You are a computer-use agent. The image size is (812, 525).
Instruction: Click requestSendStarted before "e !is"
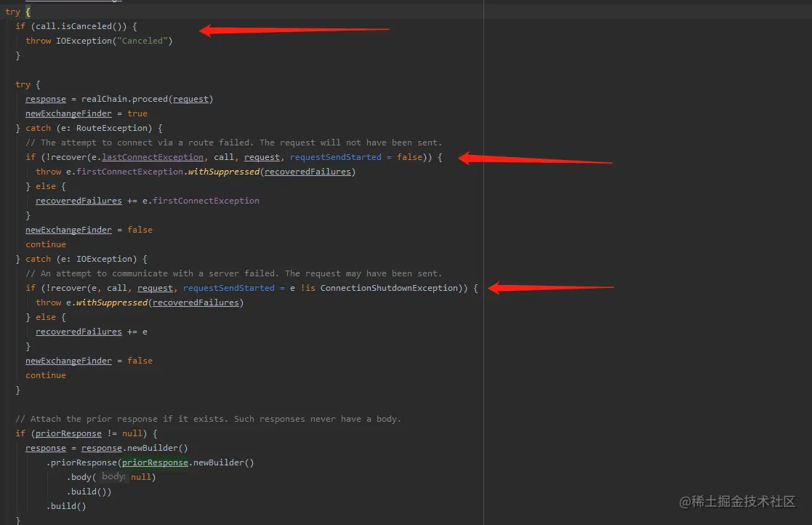point(229,288)
